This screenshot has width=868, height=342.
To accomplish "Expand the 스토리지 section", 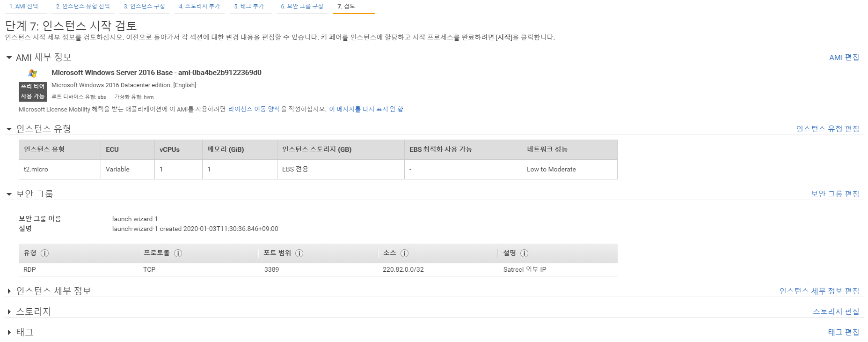I will point(9,312).
